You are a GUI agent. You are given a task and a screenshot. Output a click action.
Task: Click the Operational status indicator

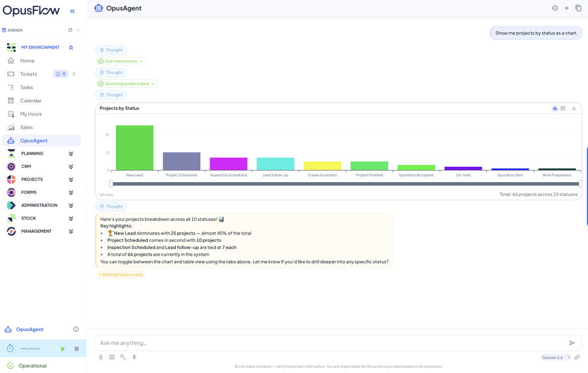coord(26,366)
